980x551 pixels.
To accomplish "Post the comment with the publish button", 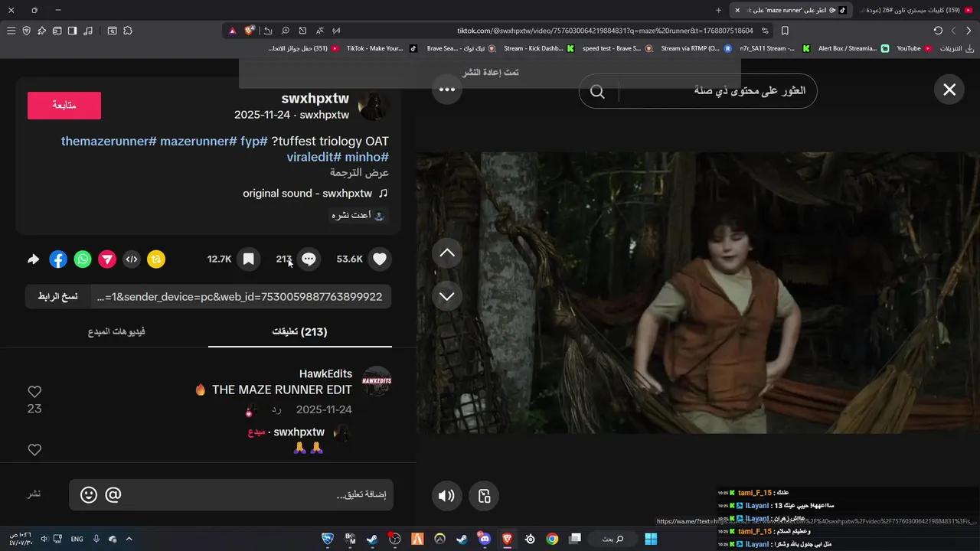I will pos(34,494).
